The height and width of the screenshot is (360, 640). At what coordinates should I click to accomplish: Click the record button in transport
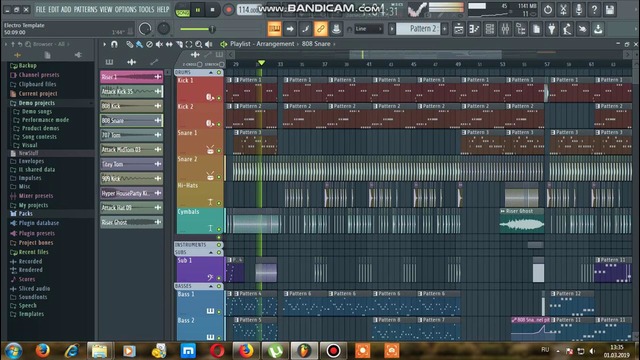click(x=229, y=9)
